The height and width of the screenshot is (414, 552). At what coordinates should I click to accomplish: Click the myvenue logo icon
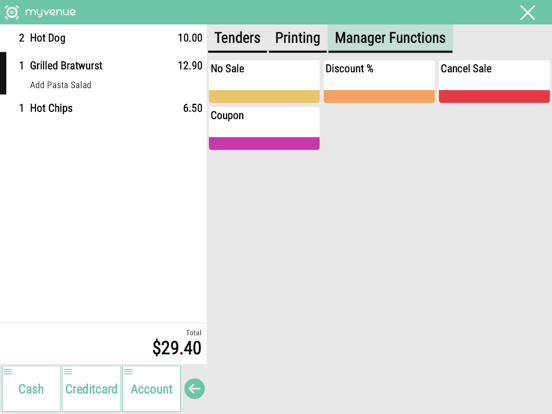[12, 12]
